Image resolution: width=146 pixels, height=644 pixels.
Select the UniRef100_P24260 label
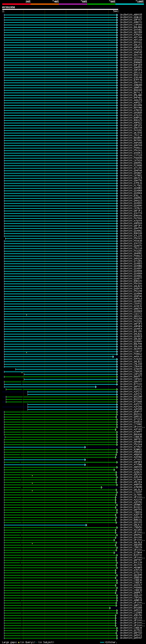pyautogui.click(x=131, y=359)
